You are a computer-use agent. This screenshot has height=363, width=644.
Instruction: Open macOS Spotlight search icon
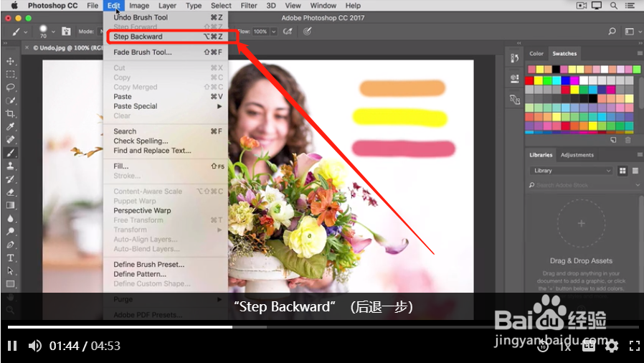[x=614, y=5]
